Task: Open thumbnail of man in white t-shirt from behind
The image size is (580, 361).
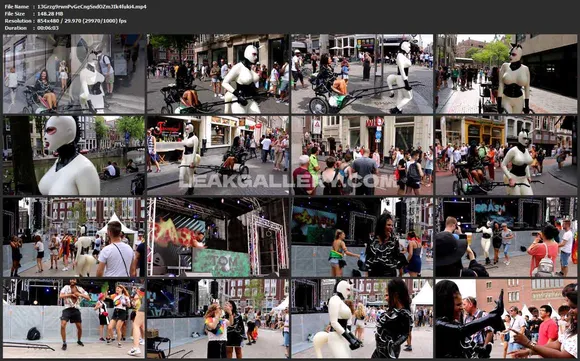Action: coord(74,237)
